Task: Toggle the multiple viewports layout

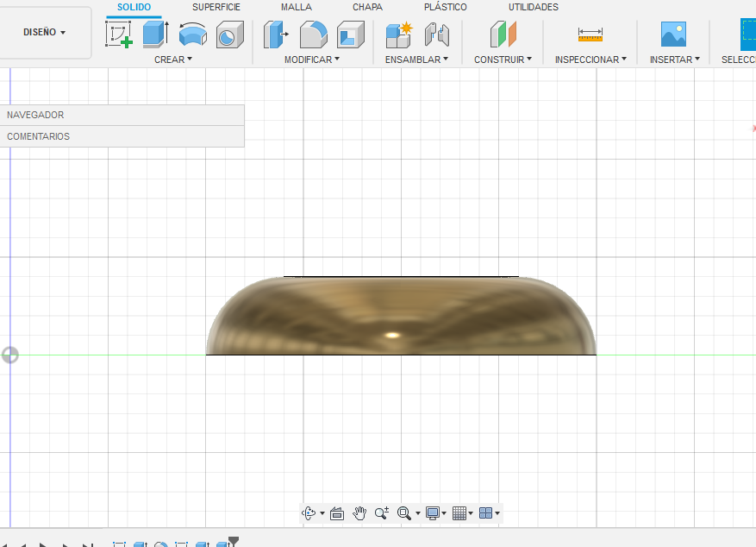Action: (485, 512)
